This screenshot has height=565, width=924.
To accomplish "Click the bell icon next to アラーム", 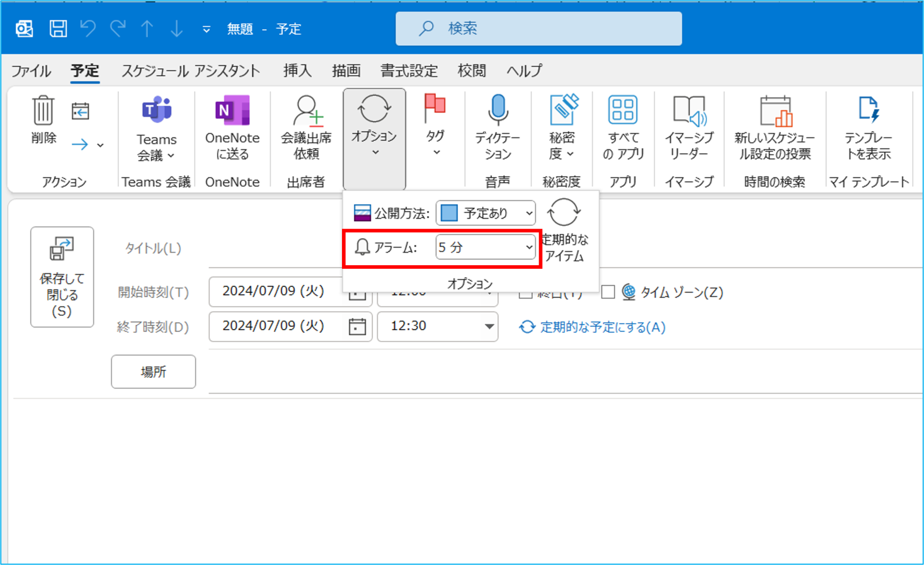I will [x=362, y=247].
